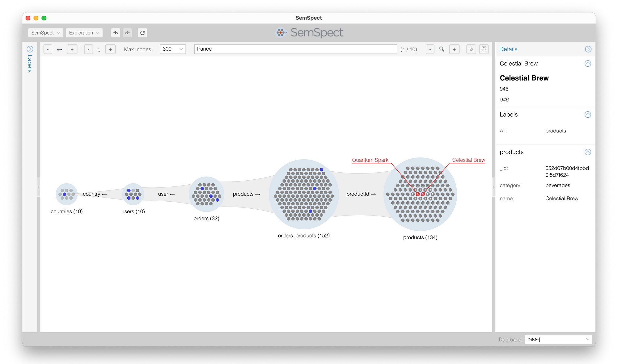Viewport: 618px width, 364px height.
Task: Open the SemSpect menu
Action: click(x=45, y=33)
